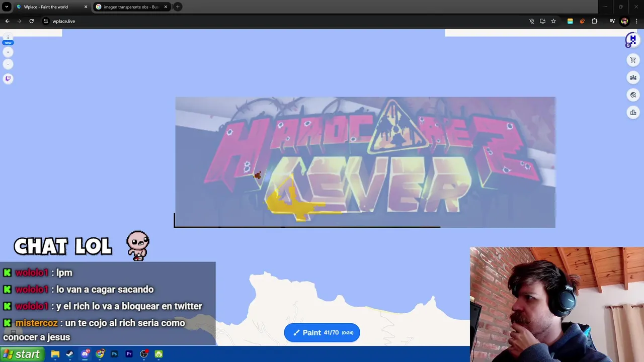Open Photoshop from the taskbar

click(114, 354)
